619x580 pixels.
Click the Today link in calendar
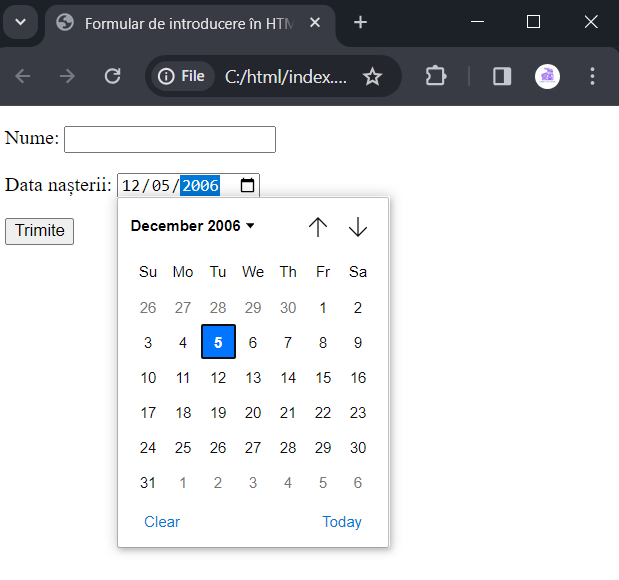click(x=342, y=522)
